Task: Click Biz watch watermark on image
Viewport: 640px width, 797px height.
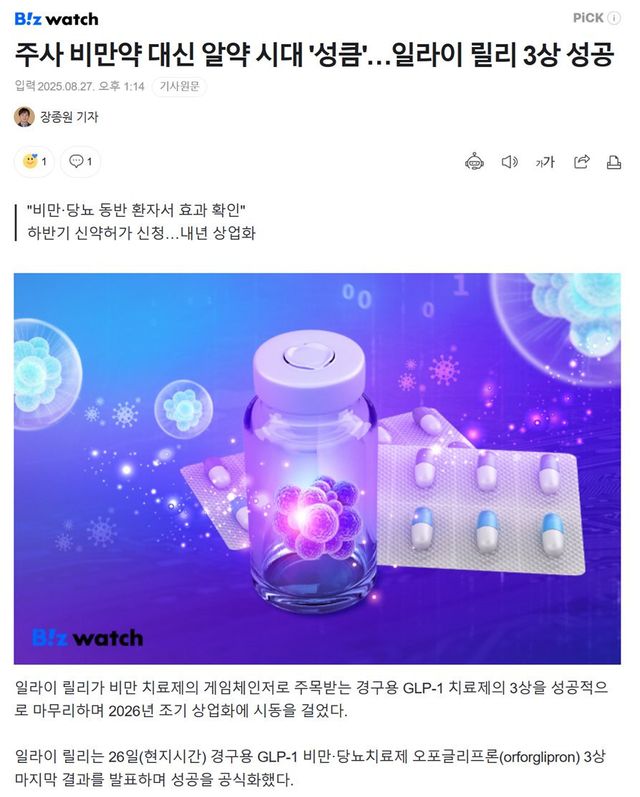Action: (x=87, y=637)
